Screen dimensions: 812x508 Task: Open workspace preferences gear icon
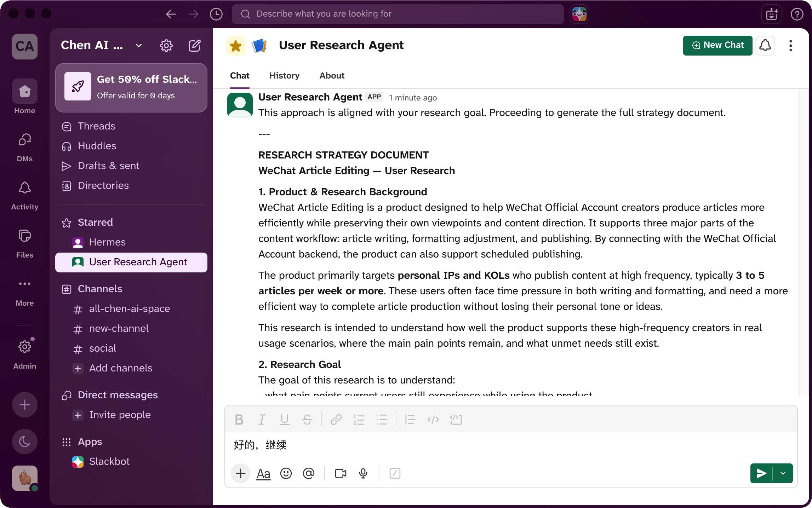pos(166,46)
